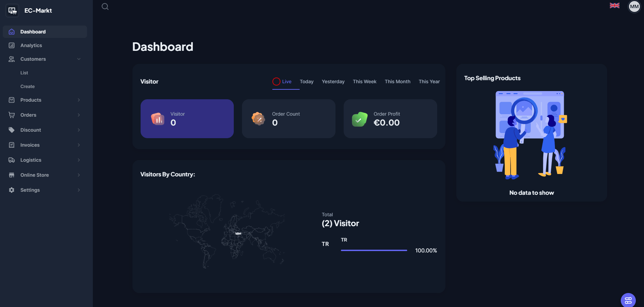Collapse the Customers submenu
This screenshot has width=644, height=307.
[79, 59]
